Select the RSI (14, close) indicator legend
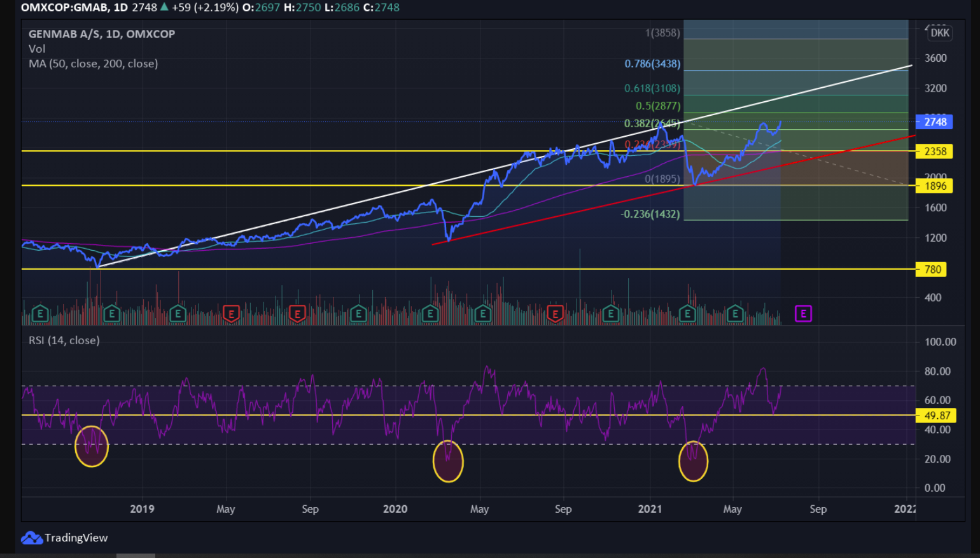Viewport: 980px width, 558px height. coord(64,340)
